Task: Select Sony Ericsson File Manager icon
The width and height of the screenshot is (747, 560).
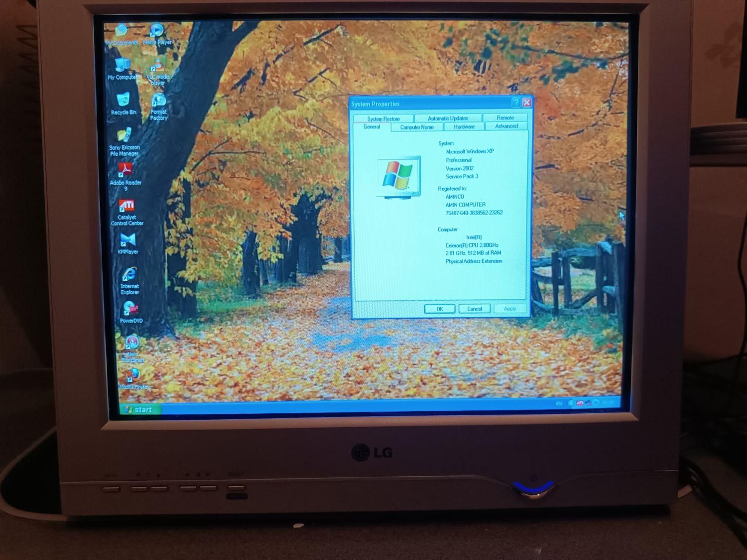Action: coord(124,142)
